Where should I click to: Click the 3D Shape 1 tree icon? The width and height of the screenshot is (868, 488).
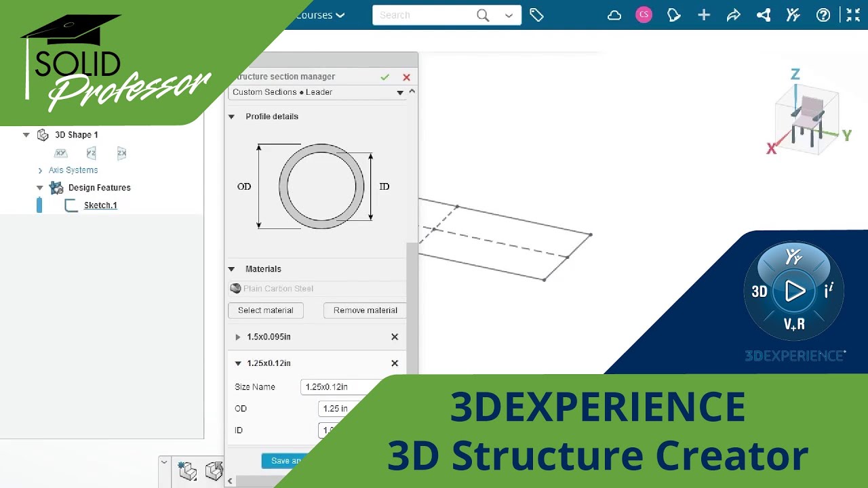[43, 135]
